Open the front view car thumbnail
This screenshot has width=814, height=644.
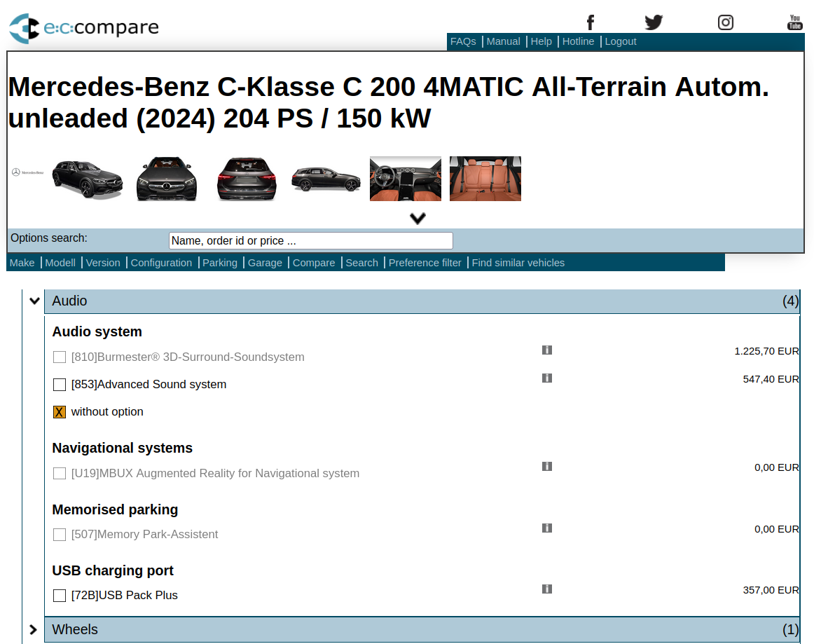pos(167,179)
